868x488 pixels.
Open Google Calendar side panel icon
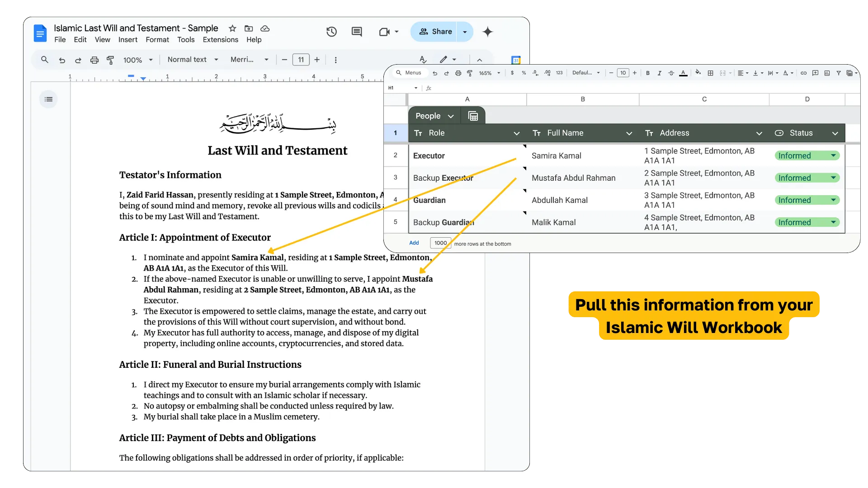coord(516,60)
